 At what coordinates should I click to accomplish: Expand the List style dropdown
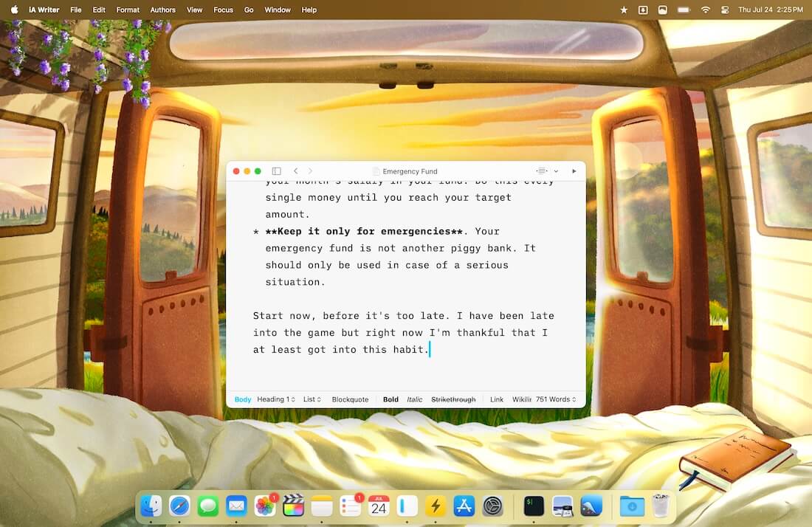[312, 399]
